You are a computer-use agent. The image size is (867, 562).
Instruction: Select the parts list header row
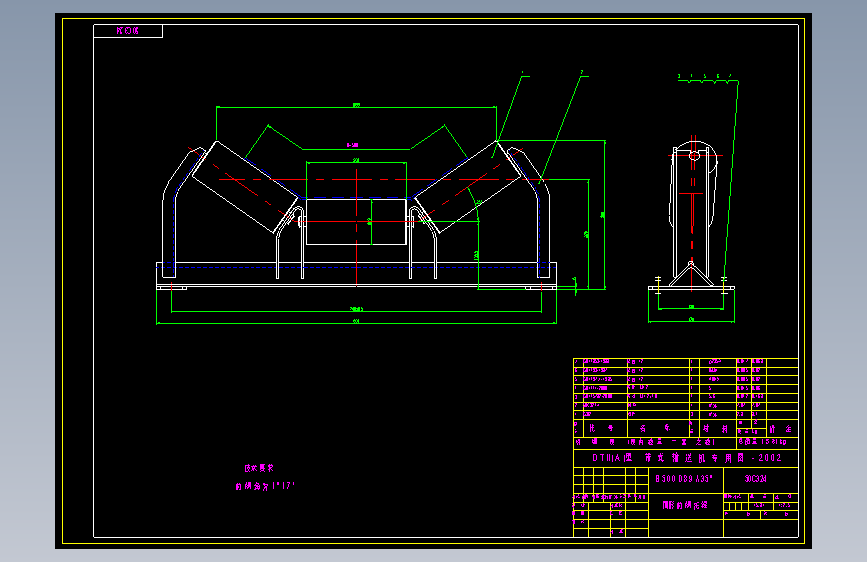coord(686,429)
